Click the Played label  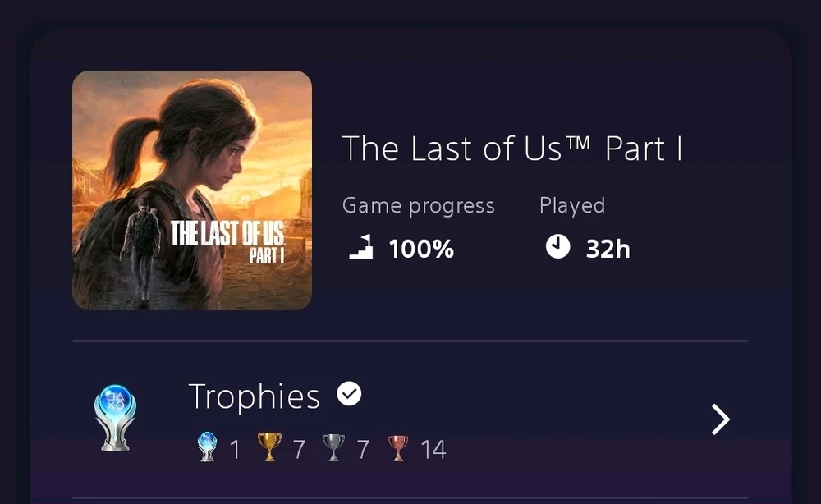[571, 205]
